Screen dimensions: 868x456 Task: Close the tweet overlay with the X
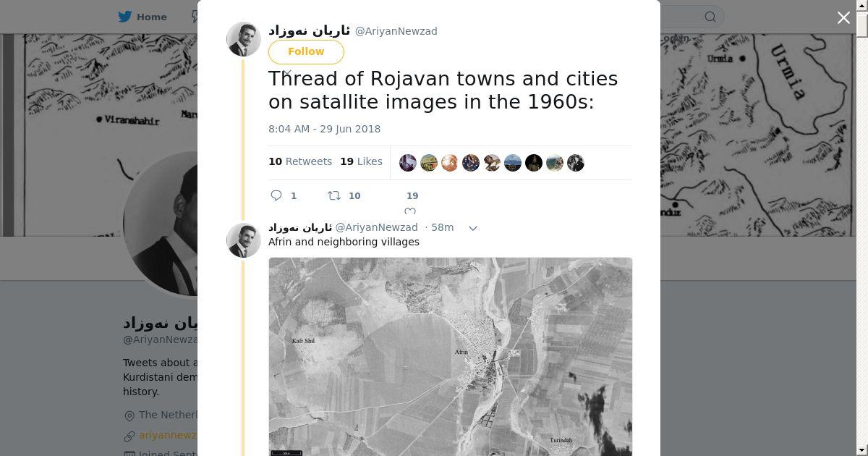(843, 17)
